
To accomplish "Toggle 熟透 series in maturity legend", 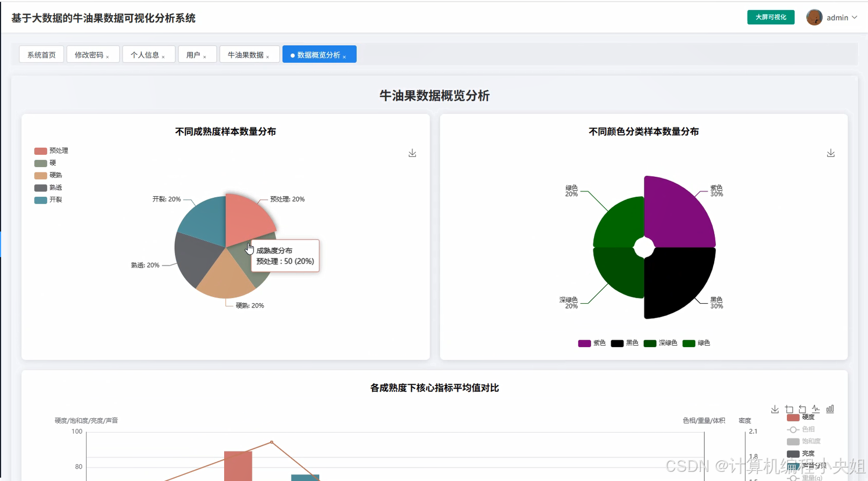I will (x=48, y=188).
